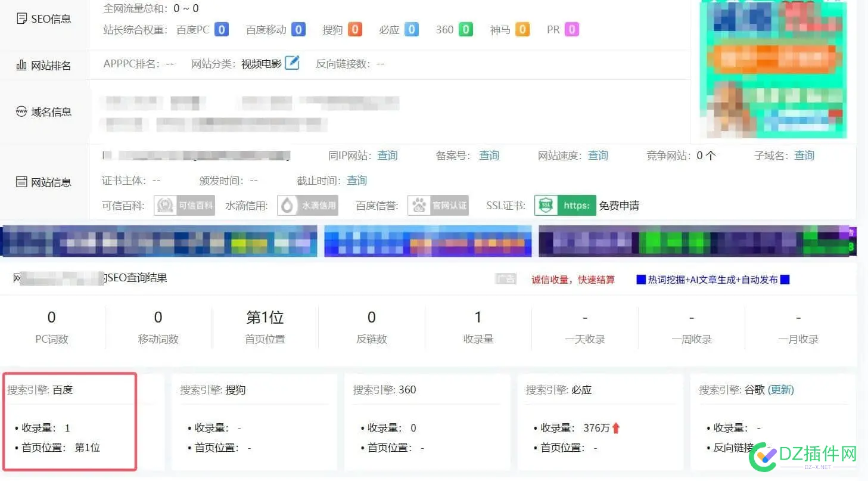Open the 网站信息 sidebar section
Viewport: 868px width, 481px height.
coord(44,182)
